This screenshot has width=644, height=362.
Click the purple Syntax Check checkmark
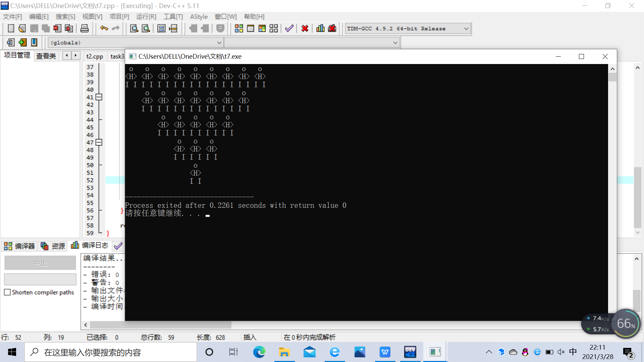coord(289,28)
